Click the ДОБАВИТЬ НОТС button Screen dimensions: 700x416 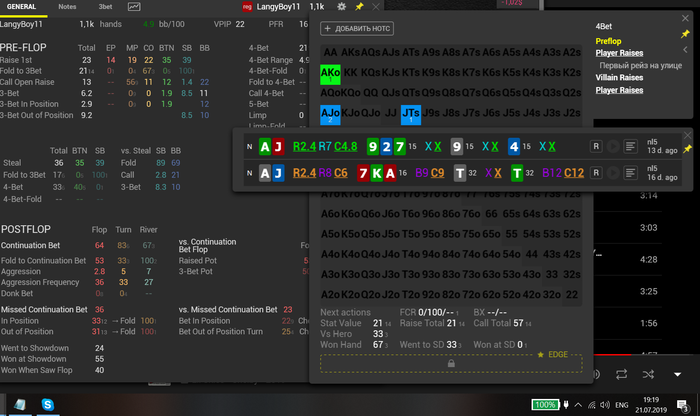point(357,29)
